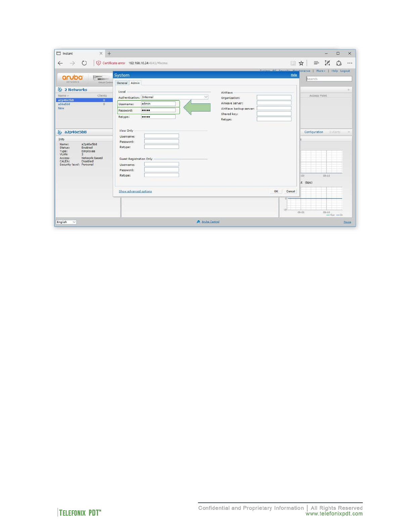The image size is (411, 532).
Task: Click the Airwave server field
Action: (274, 103)
